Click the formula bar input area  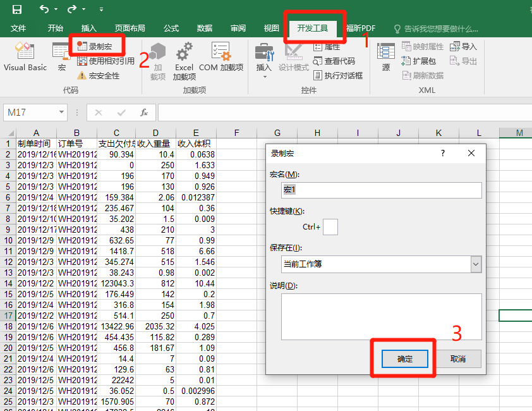[x=345, y=113]
